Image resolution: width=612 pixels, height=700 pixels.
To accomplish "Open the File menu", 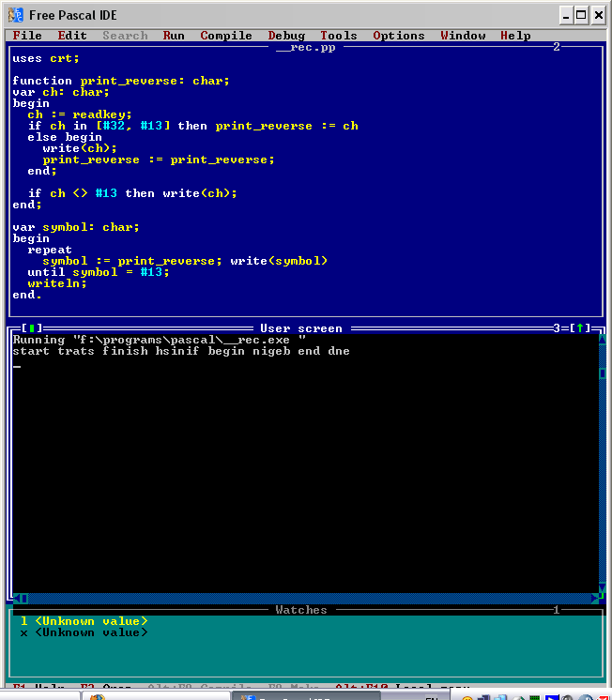I will tap(27, 36).
